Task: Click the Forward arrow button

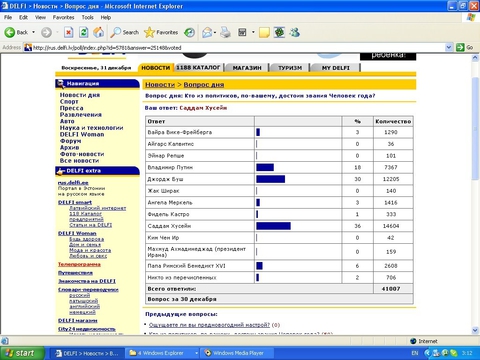Action: [x=46, y=32]
